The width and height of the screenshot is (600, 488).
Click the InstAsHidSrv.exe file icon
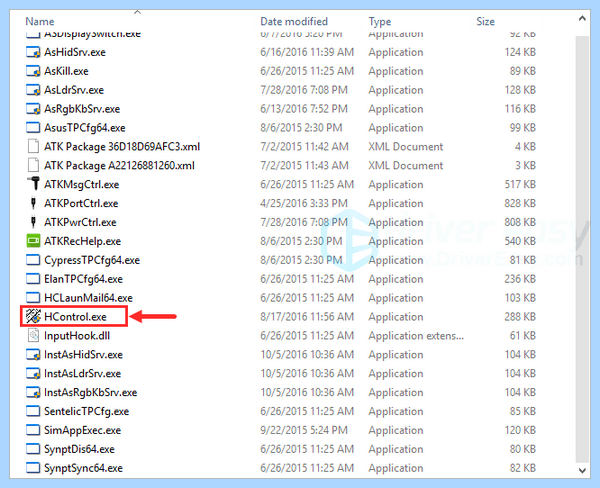(x=33, y=354)
